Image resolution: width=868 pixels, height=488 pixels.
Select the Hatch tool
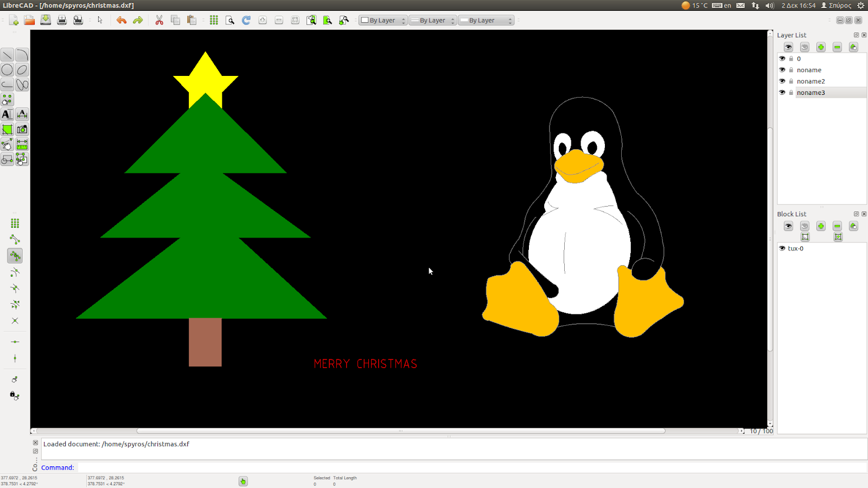pyautogui.click(x=7, y=129)
